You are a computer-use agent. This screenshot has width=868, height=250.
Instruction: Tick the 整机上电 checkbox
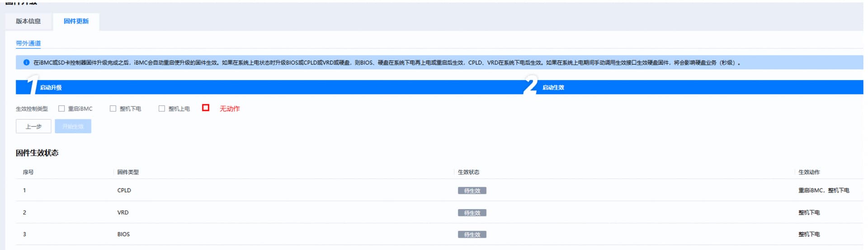tap(162, 108)
